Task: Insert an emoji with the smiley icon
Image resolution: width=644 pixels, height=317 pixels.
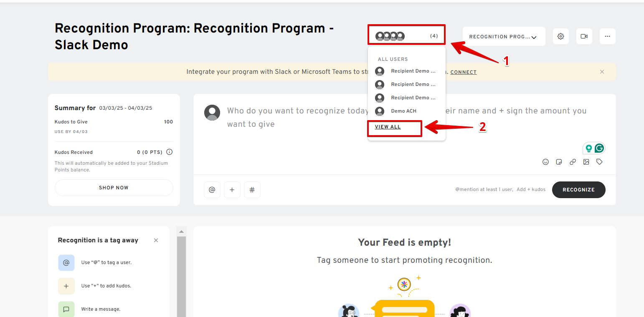Action: (x=545, y=162)
